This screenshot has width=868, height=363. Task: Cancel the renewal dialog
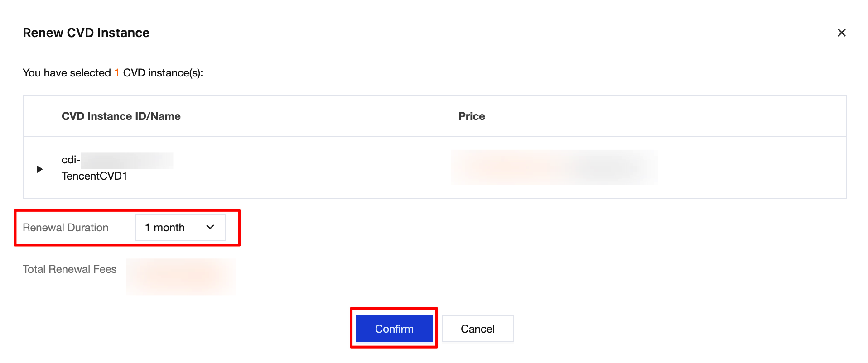477,329
